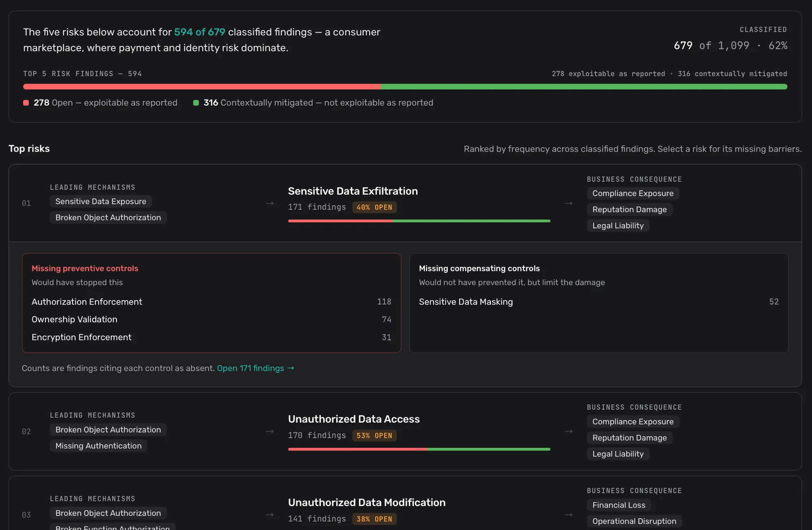812x530 pixels.
Task: Click the arrow before Unauthorized Data Access title
Action: 270,431
